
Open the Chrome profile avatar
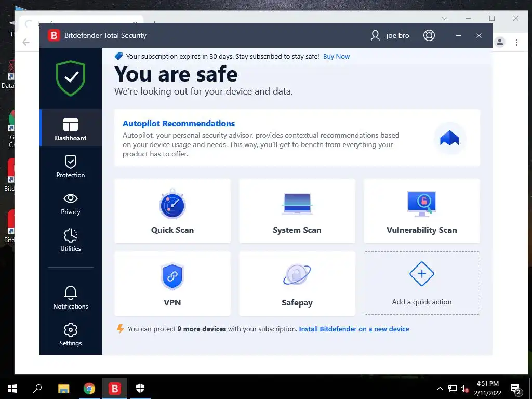(x=499, y=42)
